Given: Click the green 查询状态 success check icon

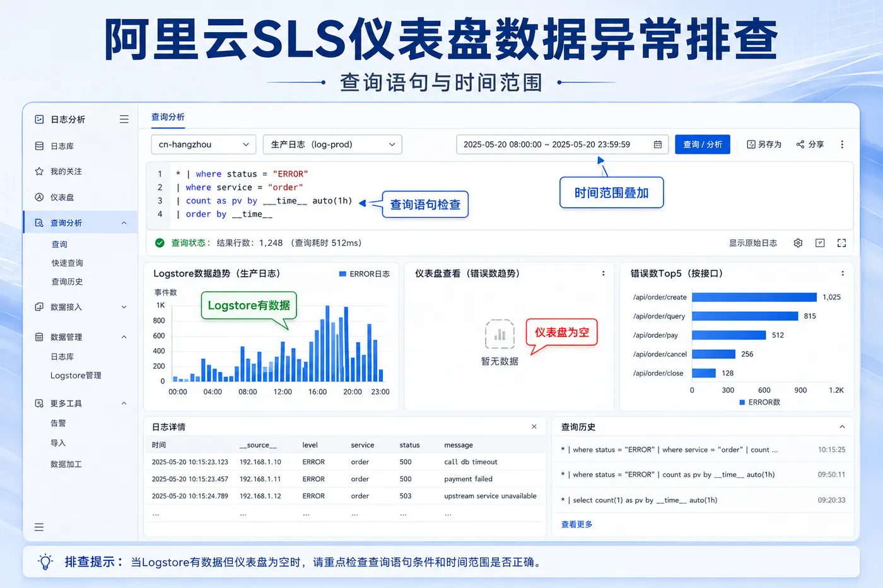Looking at the screenshot, I should pos(160,243).
